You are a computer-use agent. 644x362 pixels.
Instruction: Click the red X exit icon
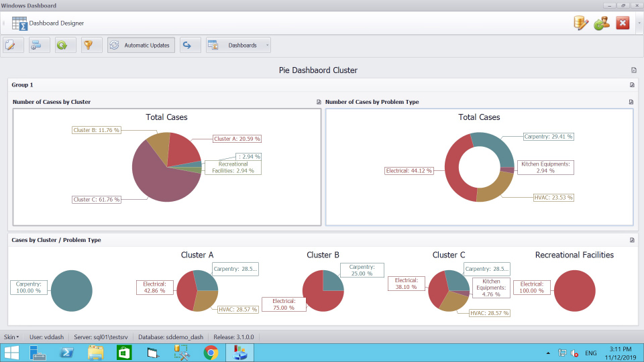(x=623, y=23)
